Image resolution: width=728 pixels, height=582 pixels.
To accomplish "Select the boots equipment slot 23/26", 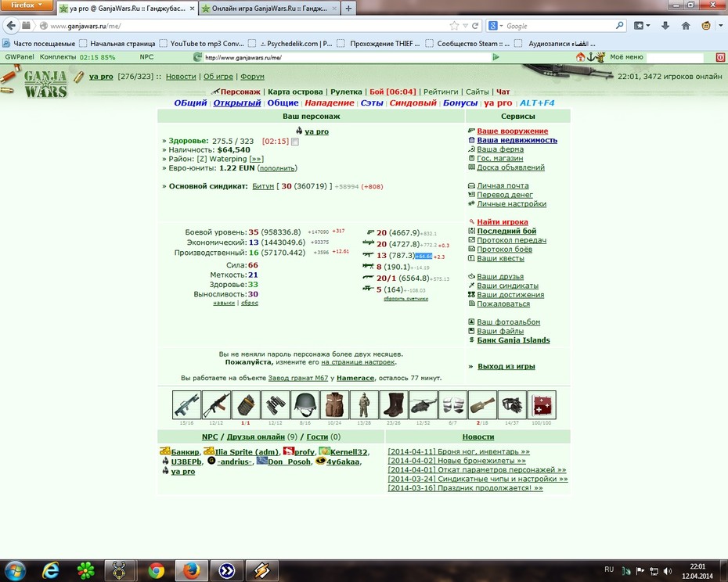I will [x=394, y=404].
